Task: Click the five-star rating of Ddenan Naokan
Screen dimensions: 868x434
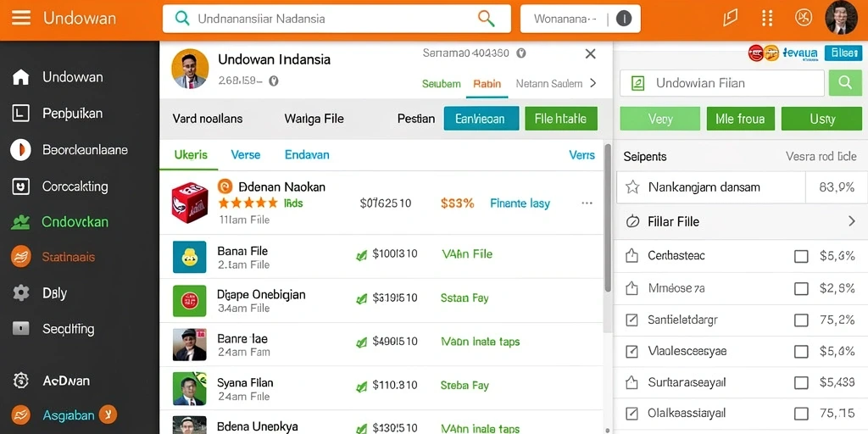Action: (248, 203)
